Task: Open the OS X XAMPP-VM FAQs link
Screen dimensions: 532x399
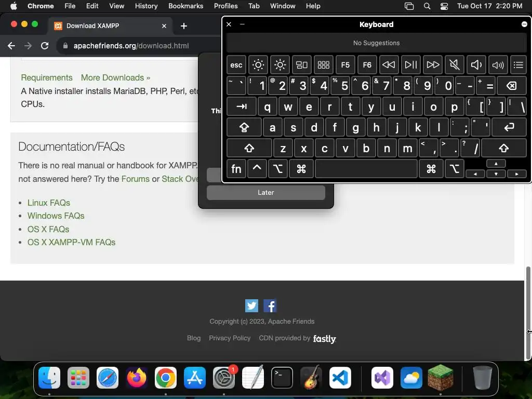Action: coord(72,242)
